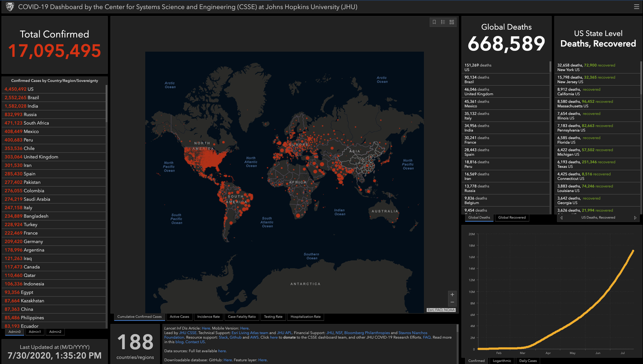Show the Global Deaths tab
Viewport: 643px width, 364px height.
479,218
